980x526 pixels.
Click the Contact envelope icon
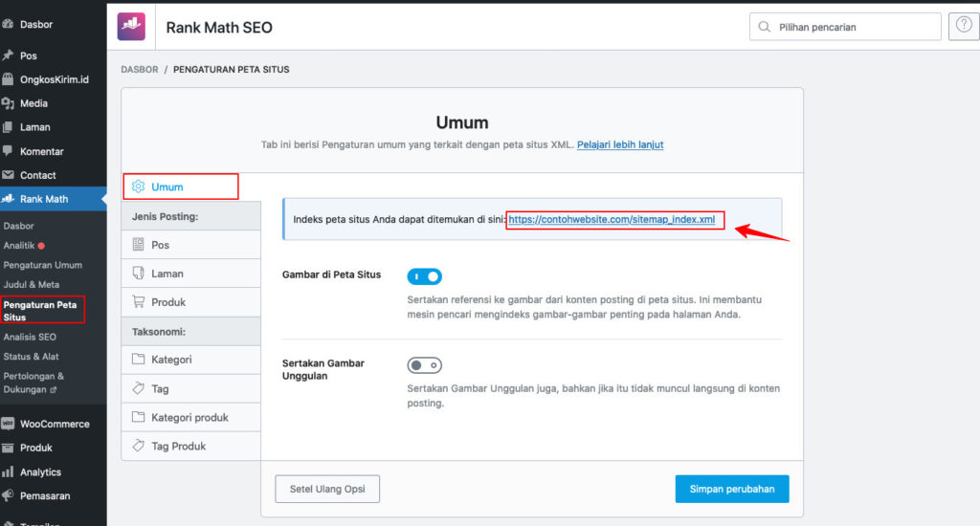(8, 175)
